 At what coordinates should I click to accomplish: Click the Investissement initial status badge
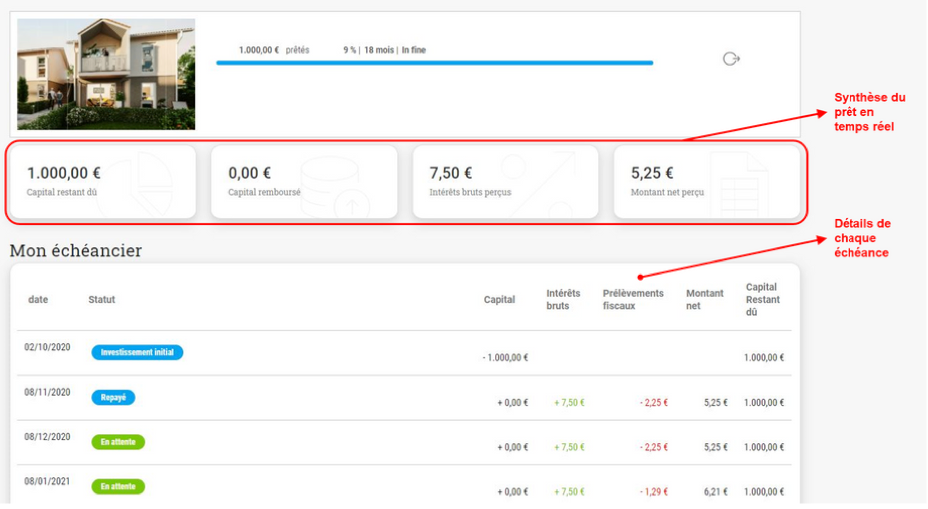pyautogui.click(x=137, y=352)
